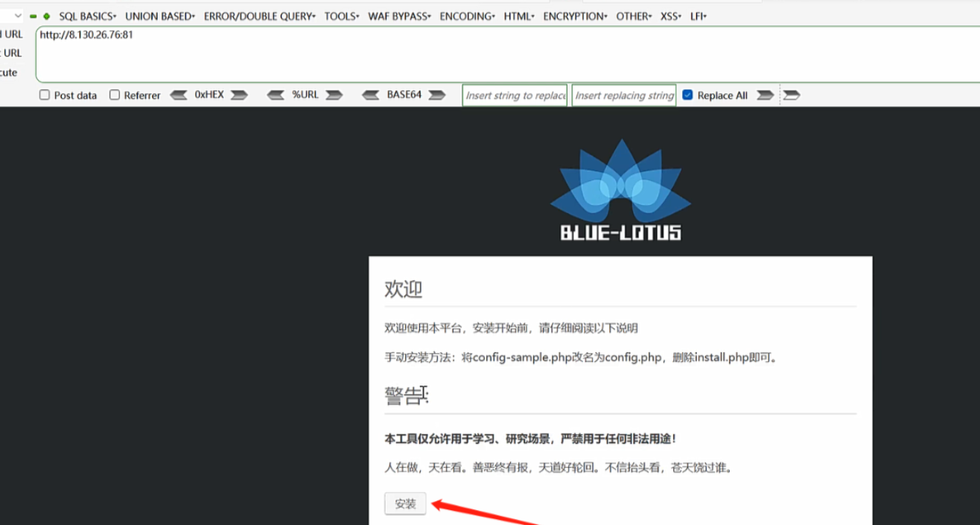The height and width of the screenshot is (525, 980).
Task: Click the line mentioning config-sample.php
Action: [x=582, y=357]
